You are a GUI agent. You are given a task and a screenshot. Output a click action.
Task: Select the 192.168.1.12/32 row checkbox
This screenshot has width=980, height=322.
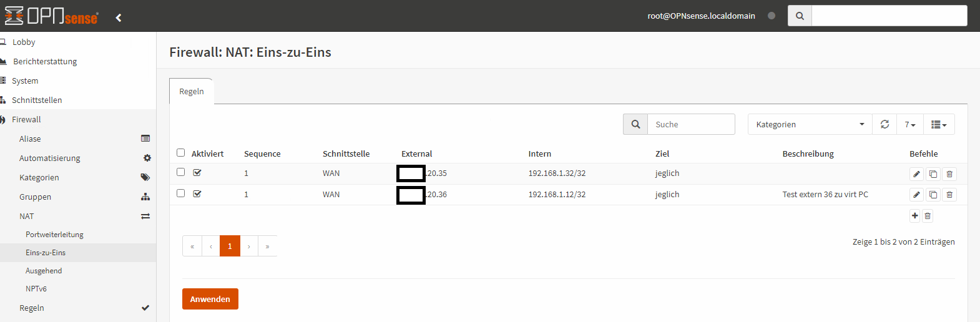click(x=181, y=193)
